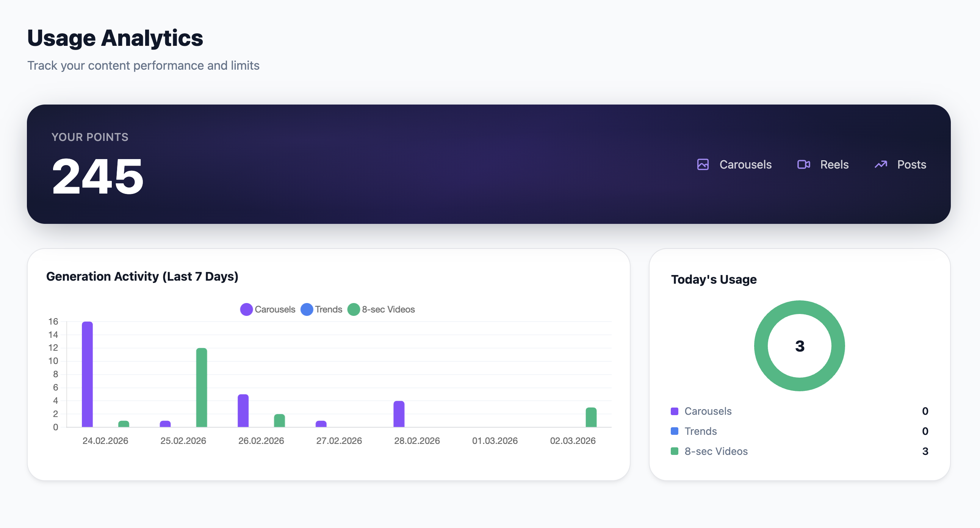This screenshot has width=980, height=528.
Task: Click the blue Trends legend dot
Action: (306, 309)
